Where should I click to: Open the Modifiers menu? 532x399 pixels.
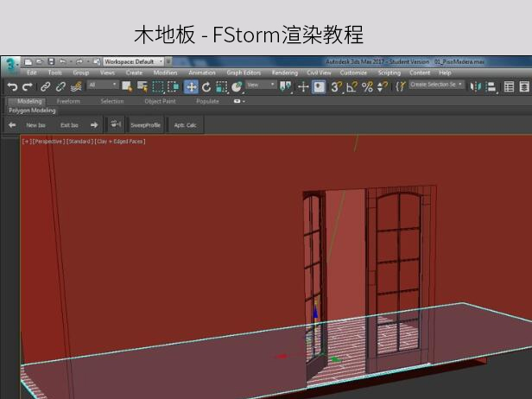165,73
